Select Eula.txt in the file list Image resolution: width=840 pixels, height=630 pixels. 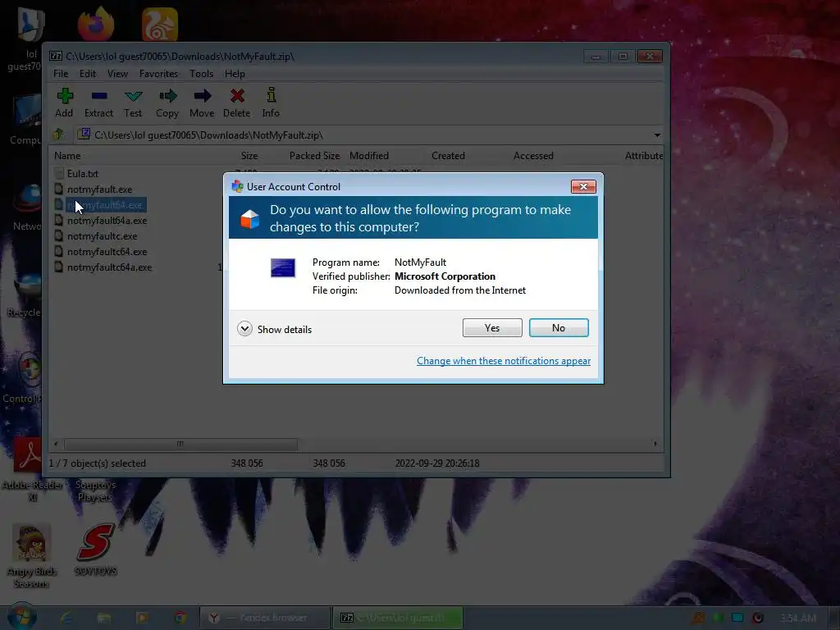click(83, 174)
